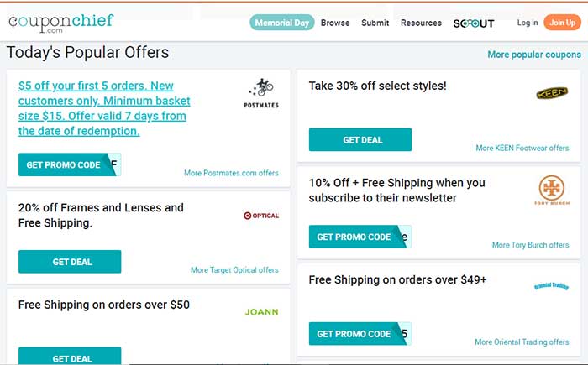Image resolution: width=588 pixels, height=365 pixels.
Task: Open the Browse menu
Action: (335, 23)
